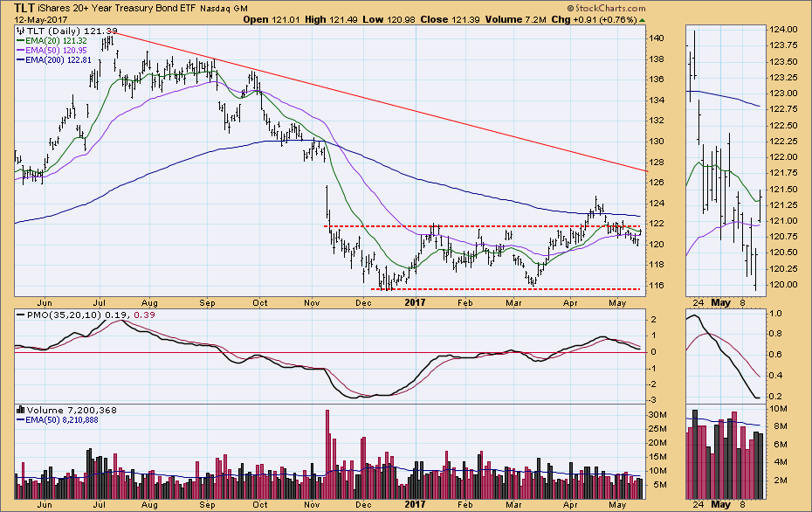Click the 128 price axis label
812x512 pixels.
656,163
